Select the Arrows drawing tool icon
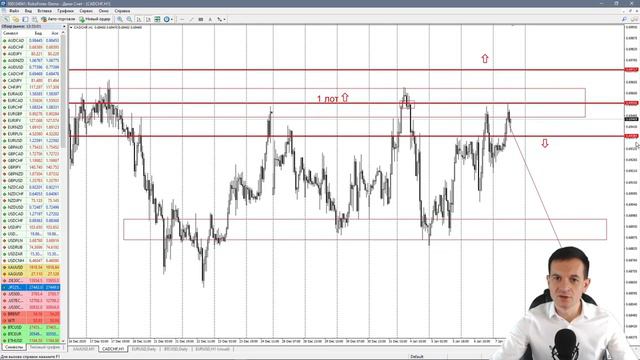This screenshot has height=360, width=640. tap(219, 19)
